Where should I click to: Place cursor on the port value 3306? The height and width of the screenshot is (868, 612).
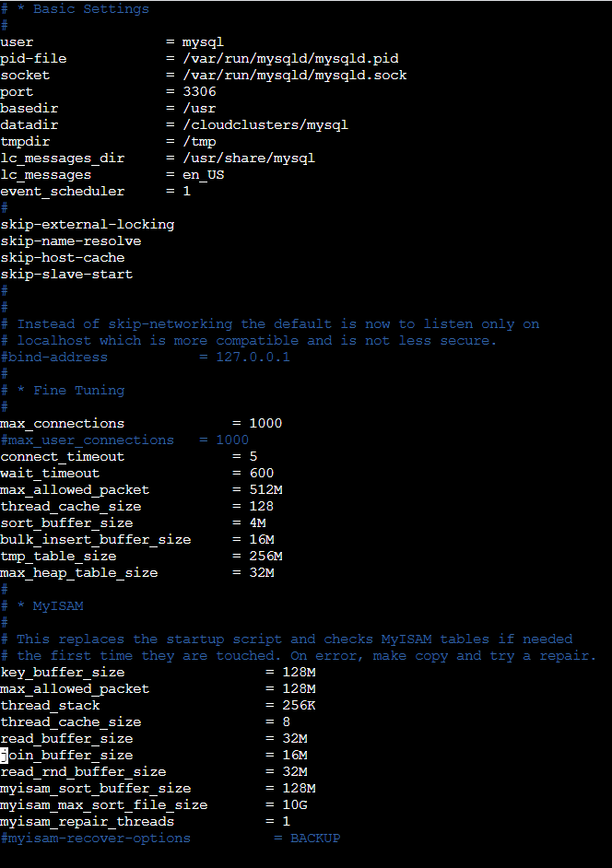(x=199, y=92)
